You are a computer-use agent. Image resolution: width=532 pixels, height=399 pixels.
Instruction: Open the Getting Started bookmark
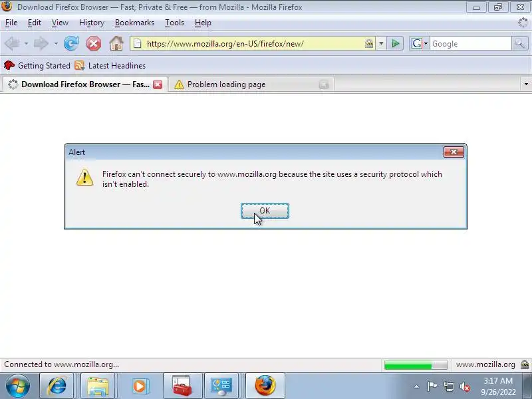coord(37,65)
